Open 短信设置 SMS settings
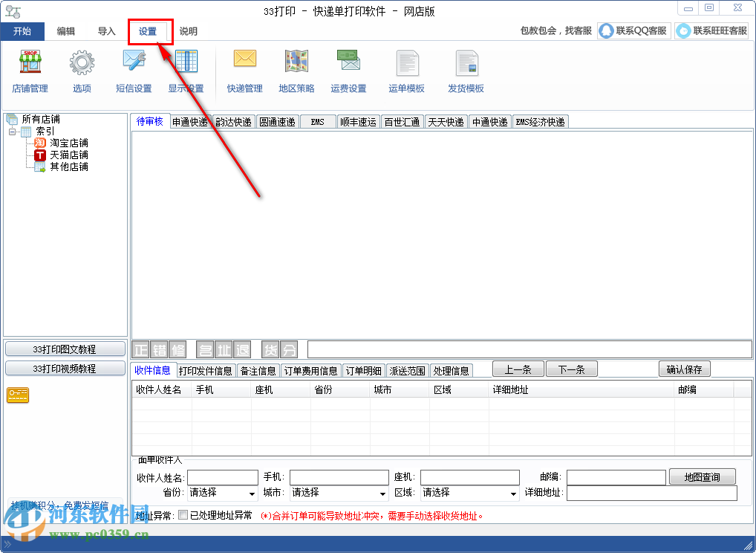Image resolution: width=756 pixels, height=553 pixels. tap(132, 71)
